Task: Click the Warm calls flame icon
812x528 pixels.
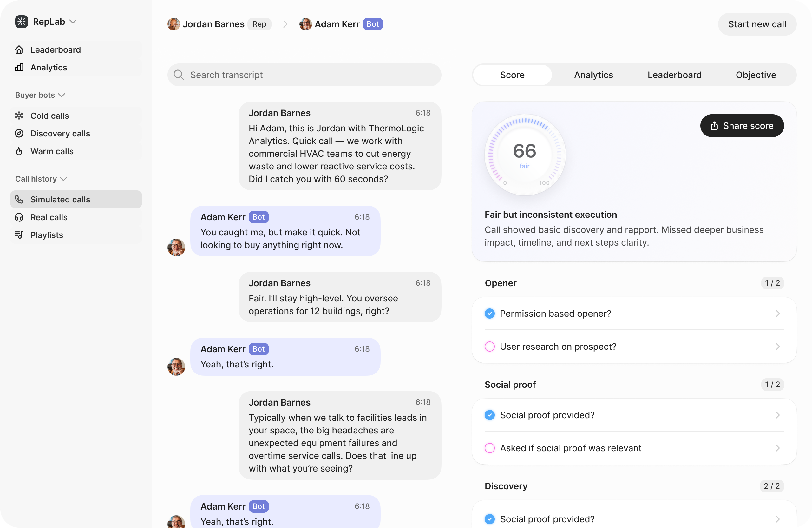Action: pos(19,151)
